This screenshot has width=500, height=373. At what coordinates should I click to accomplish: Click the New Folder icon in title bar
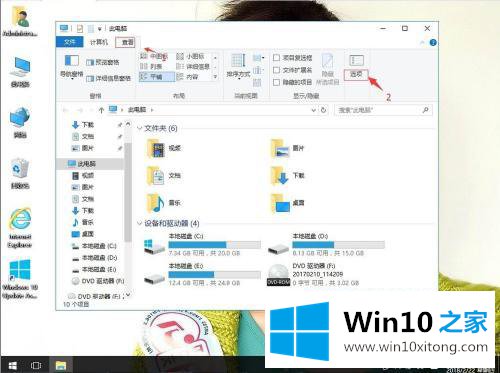coord(91,29)
